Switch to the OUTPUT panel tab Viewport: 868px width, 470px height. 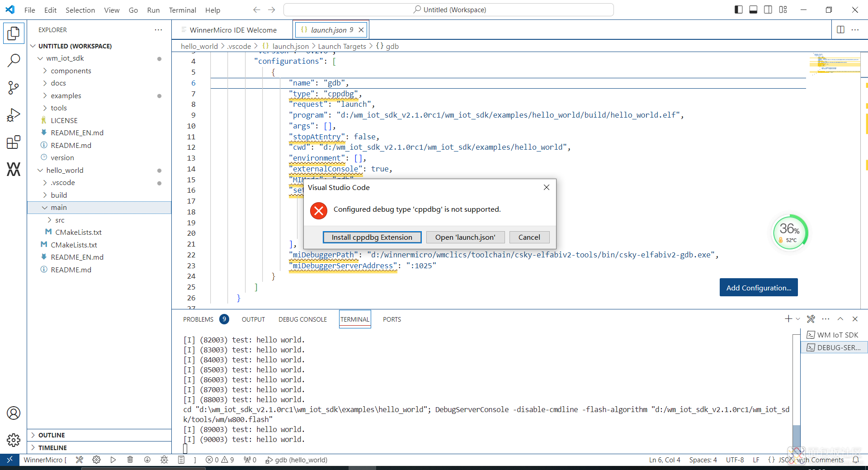pyautogui.click(x=253, y=319)
